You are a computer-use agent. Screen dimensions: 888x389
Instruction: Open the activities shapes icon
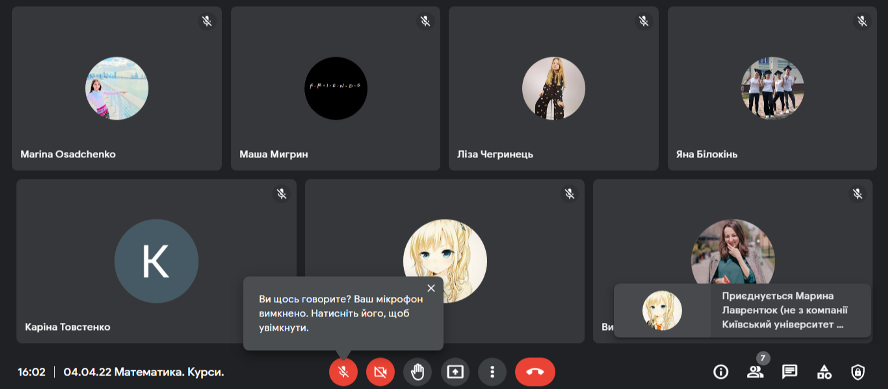tap(824, 372)
